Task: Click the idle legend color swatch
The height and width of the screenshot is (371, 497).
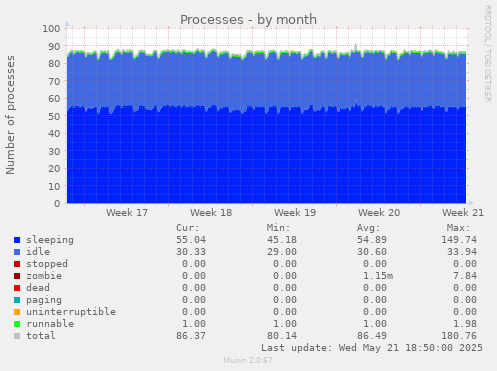Action: click(17, 252)
